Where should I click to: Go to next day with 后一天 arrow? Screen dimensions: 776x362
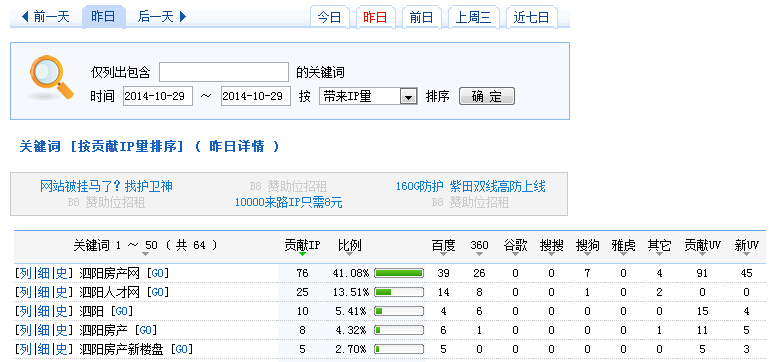162,17
